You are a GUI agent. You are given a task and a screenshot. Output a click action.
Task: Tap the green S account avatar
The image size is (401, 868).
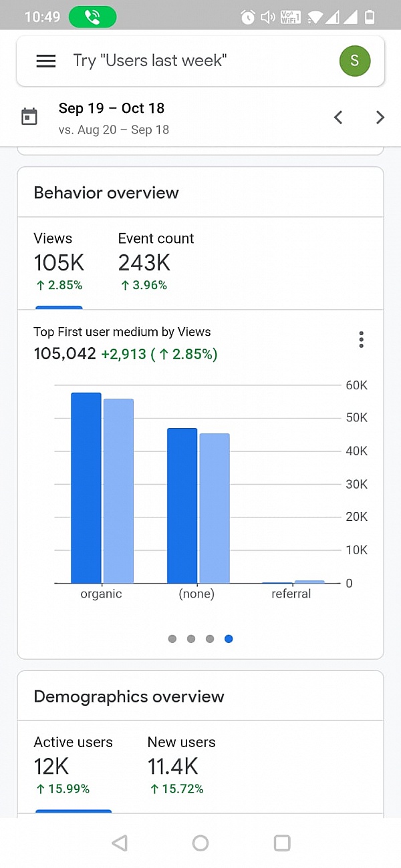click(354, 61)
